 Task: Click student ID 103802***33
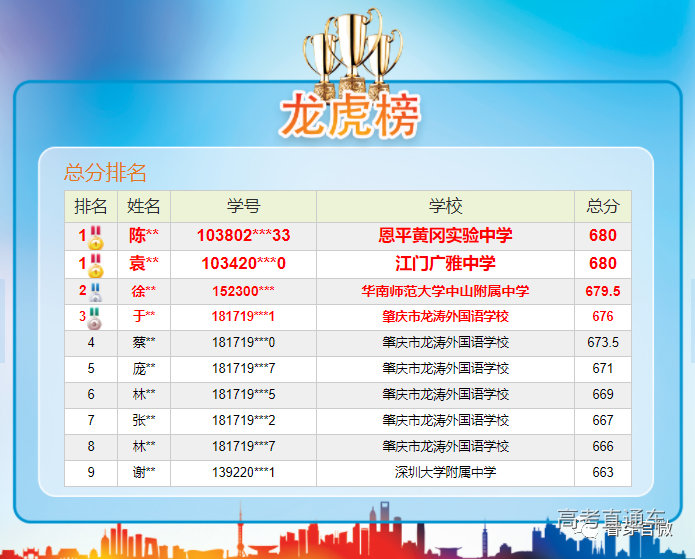tap(243, 236)
